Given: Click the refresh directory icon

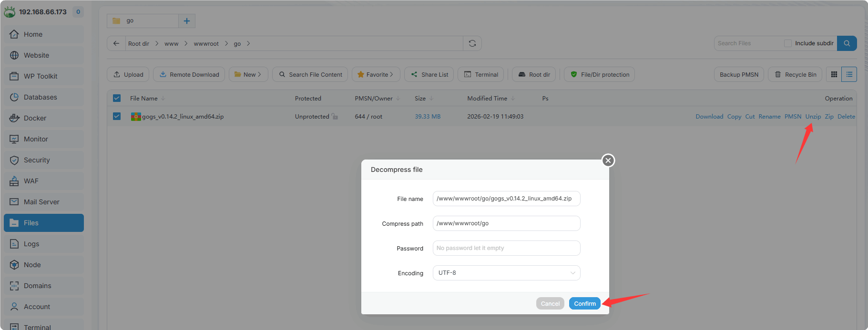Looking at the screenshot, I should point(472,43).
